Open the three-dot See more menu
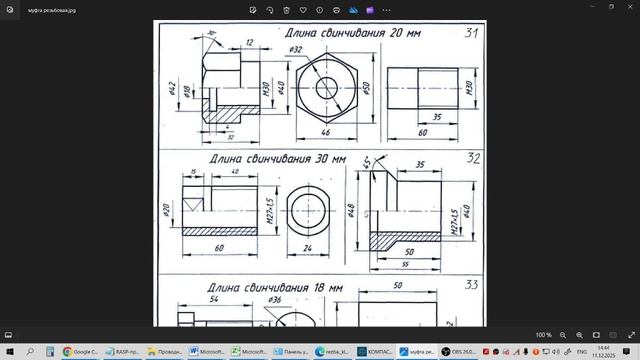Image resolution: width=640 pixels, height=360 pixels. point(387,10)
